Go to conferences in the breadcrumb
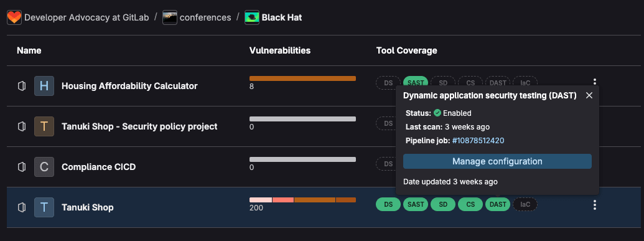The height and width of the screenshot is (241, 644). [205, 17]
